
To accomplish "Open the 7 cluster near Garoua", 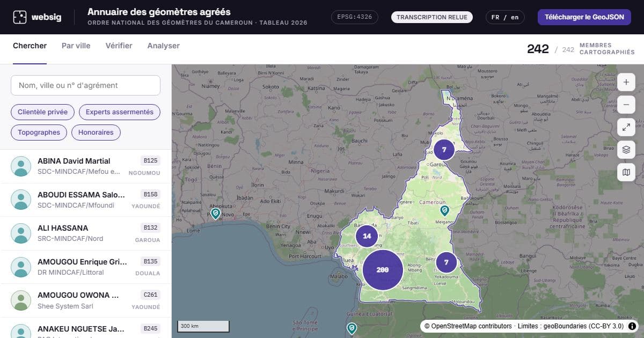I will coord(444,150).
